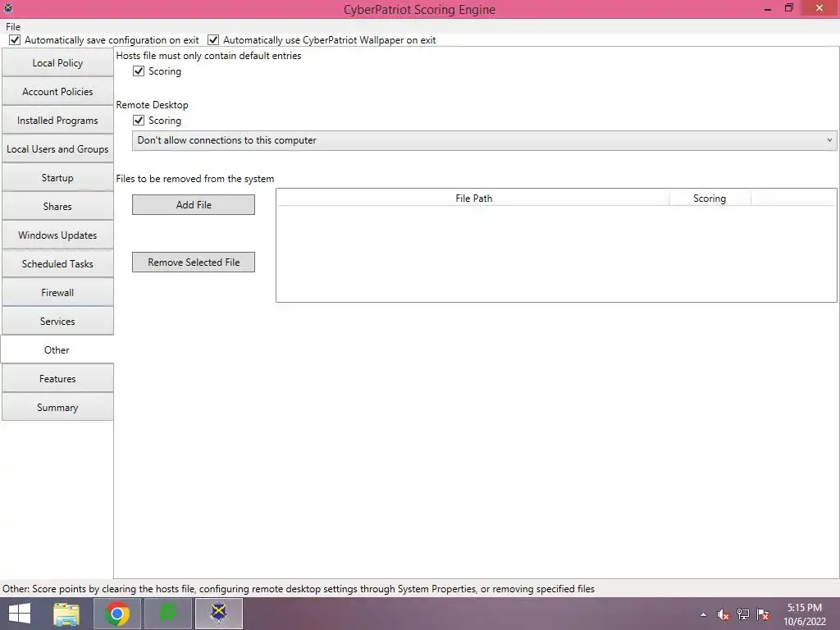Image resolution: width=840 pixels, height=630 pixels.
Task: Minimize the CyberPatriot Scoring Engine window
Action: (768, 8)
